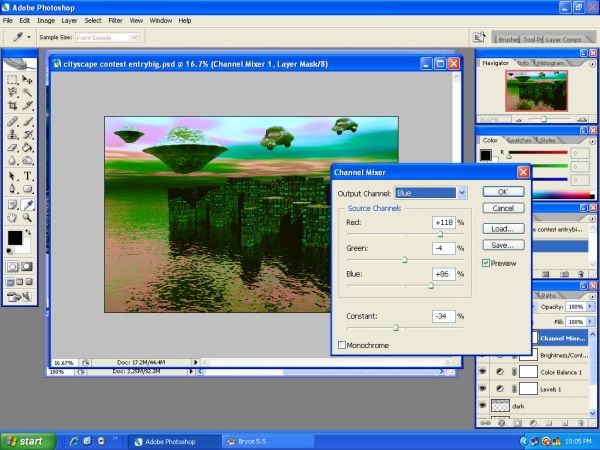Click the trash icon in Layers panel
This screenshot has height=450, width=600.
pos(581,423)
